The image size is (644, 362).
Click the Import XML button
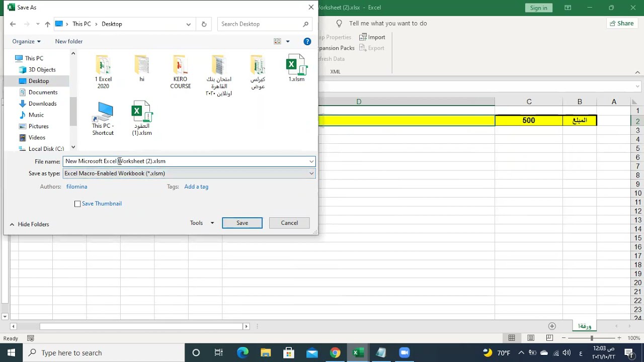[x=372, y=37]
